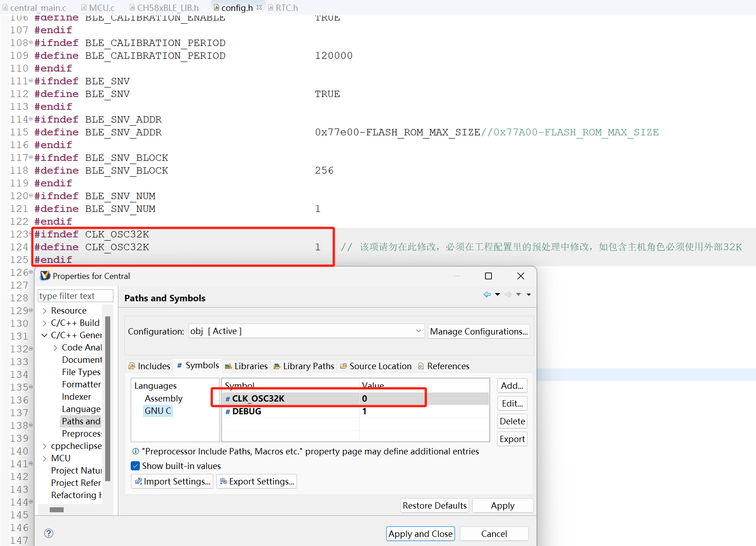Close the Properties for Central dialog

(521, 276)
